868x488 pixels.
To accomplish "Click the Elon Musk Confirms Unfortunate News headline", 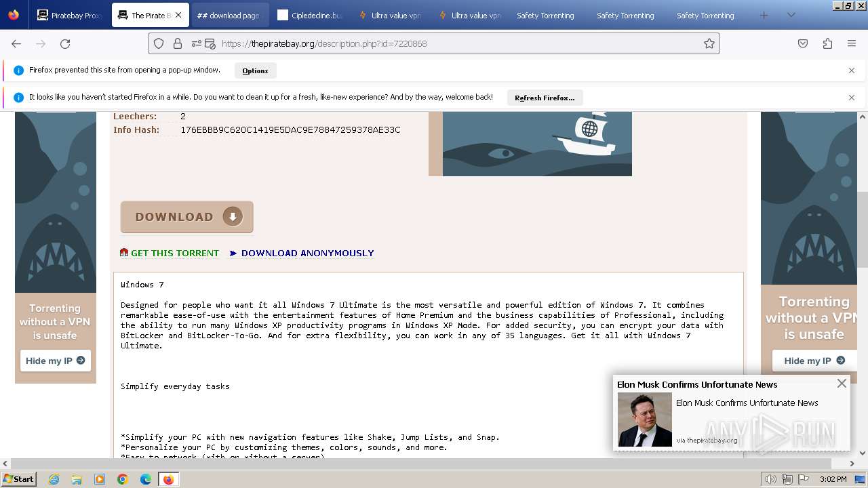I will (697, 384).
